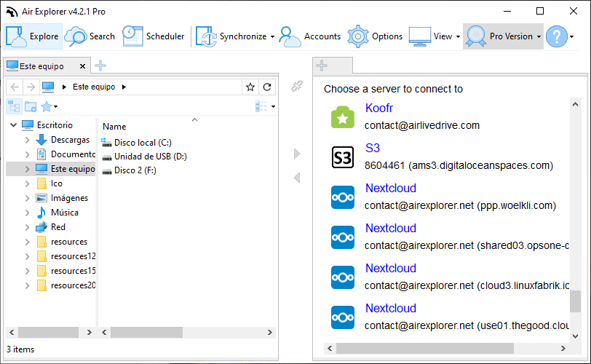
Task: Click Este equipo in the address path
Action: tap(94, 87)
